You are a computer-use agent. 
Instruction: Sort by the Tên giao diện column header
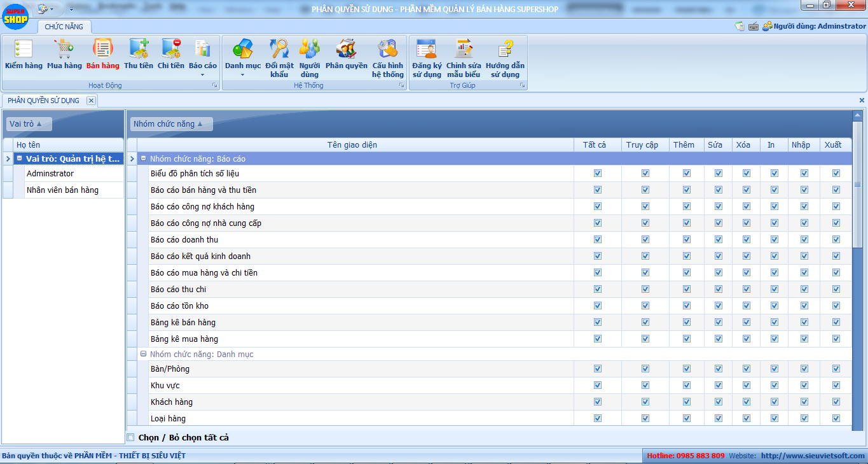(x=352, y=145)
